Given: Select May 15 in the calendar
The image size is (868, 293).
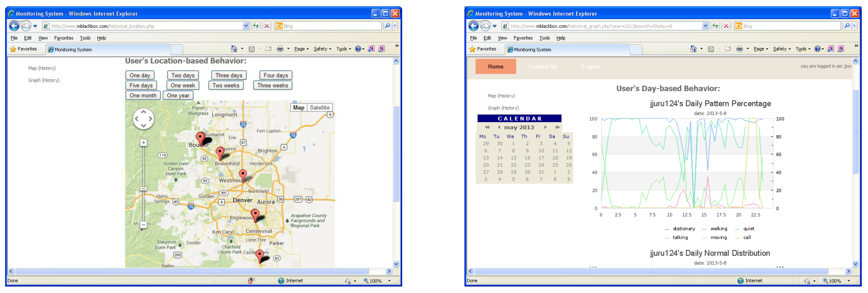Looking at the screenshot, I should [x=513, y=158].
